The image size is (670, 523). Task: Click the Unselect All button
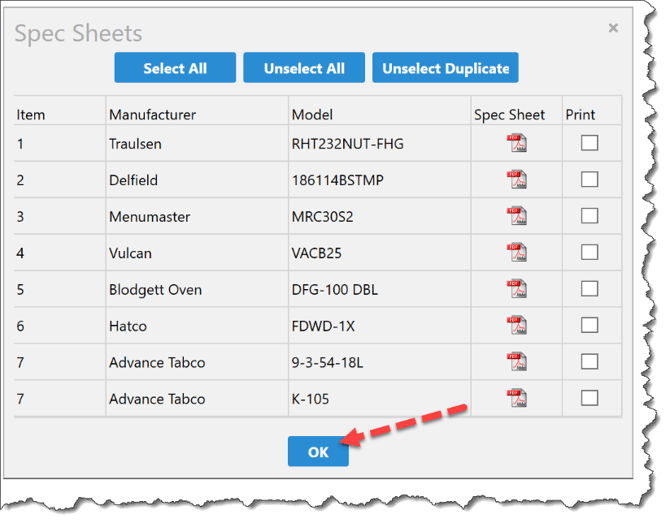click(x=304, y=68)
